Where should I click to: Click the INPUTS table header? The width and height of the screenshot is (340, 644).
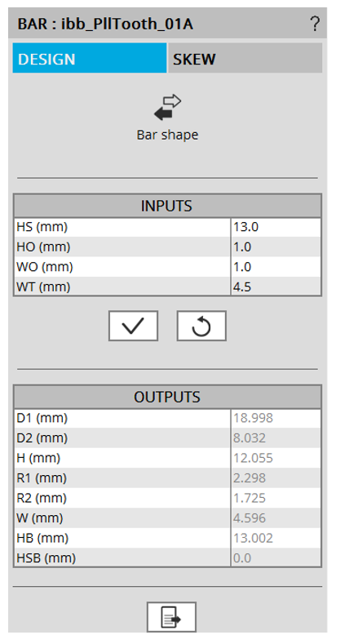click(x=167, y=206)
